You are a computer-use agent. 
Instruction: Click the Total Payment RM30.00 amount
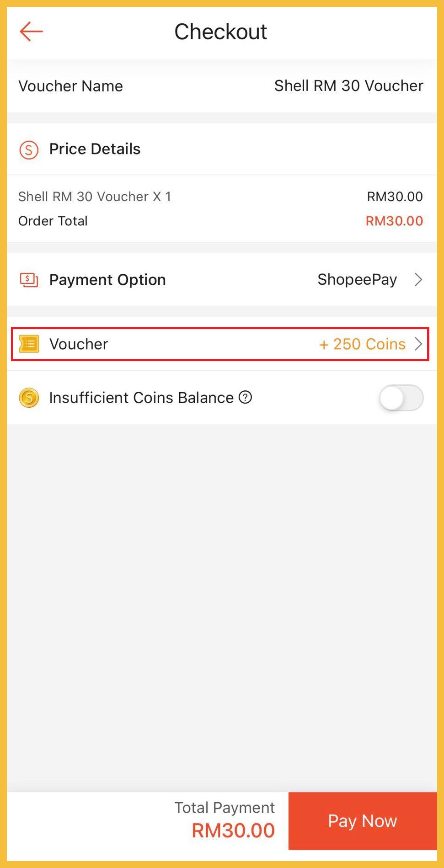pyautogui.click(x=233, y=831)
